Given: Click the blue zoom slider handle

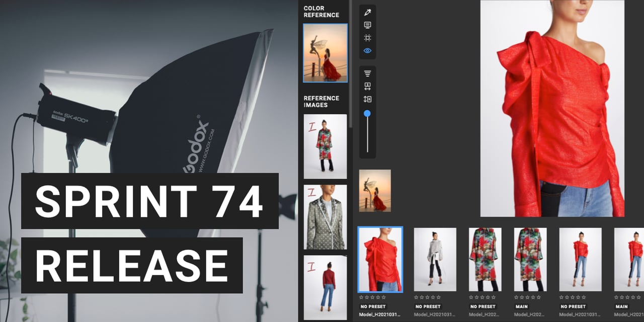Looking at the screenshot, I should pos(367,114).
